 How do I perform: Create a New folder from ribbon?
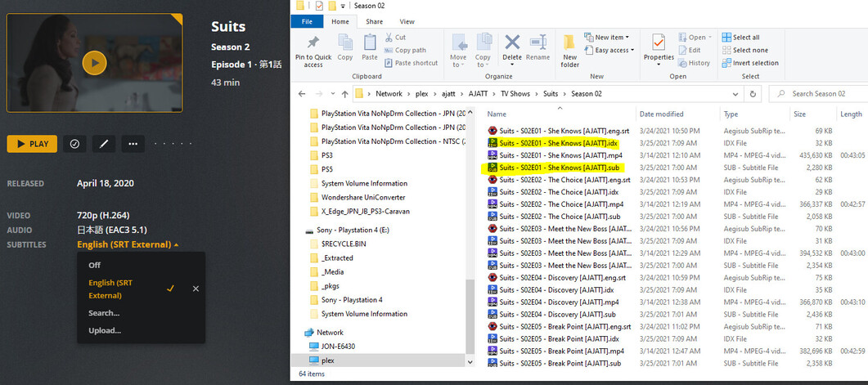569,51
